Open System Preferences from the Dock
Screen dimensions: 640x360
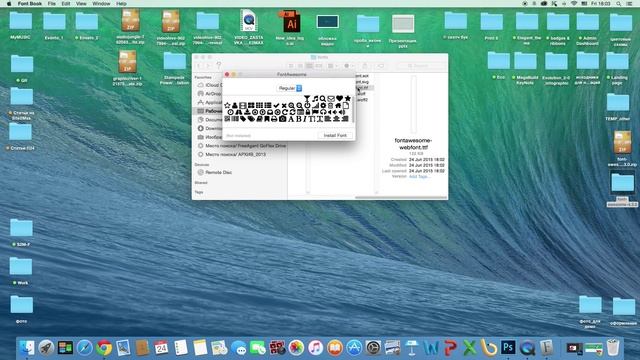(x=373, y=348)
